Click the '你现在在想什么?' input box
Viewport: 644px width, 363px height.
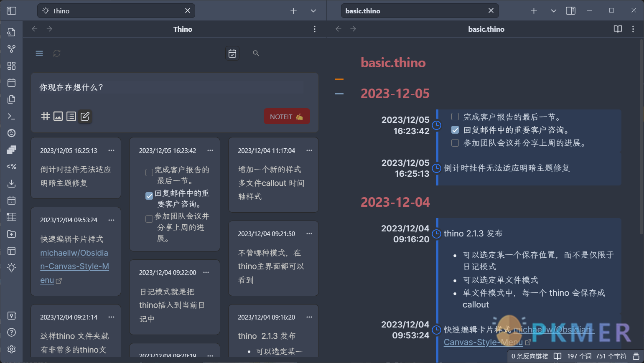tap(171, 87)
